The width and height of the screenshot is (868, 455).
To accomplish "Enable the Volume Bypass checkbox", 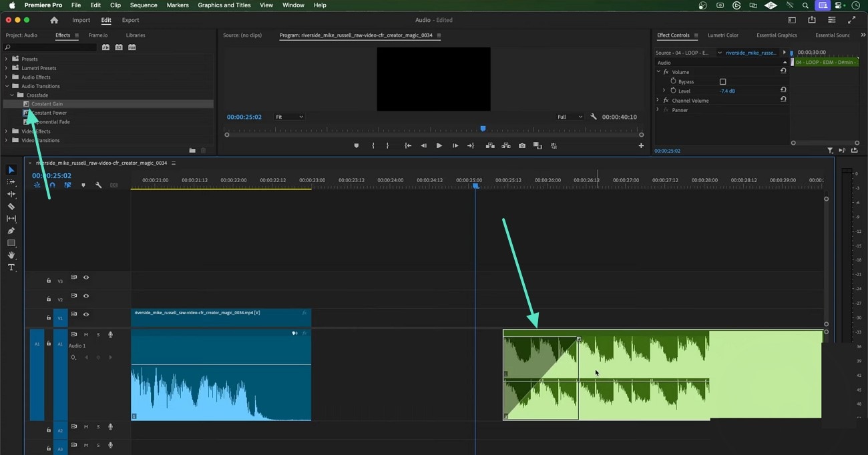I will [722, 81].
